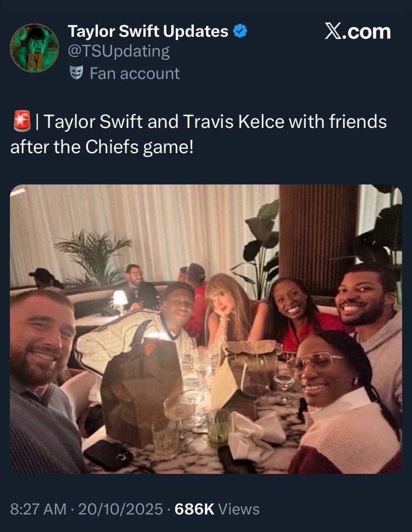The height and width of the screenshot is (532, 412).
Task: Open the Taylor Swift Updates account name
Action: coord(147,32)
